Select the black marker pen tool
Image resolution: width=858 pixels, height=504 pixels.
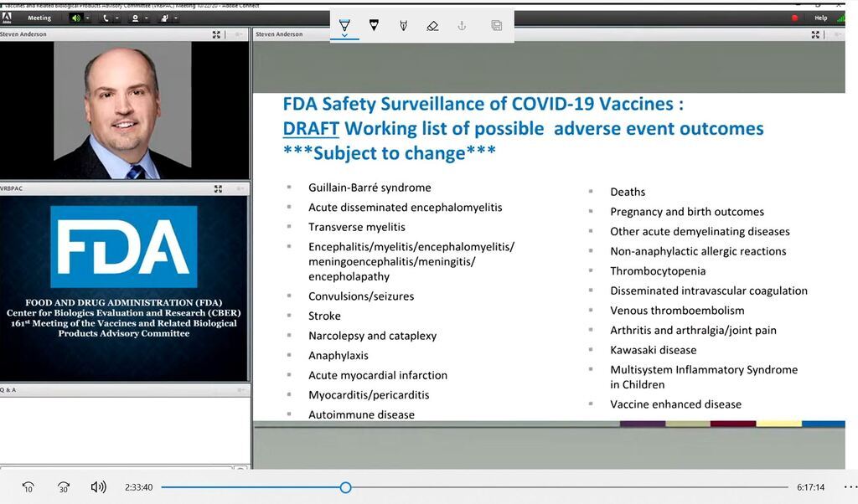click(x=374, y=26)
